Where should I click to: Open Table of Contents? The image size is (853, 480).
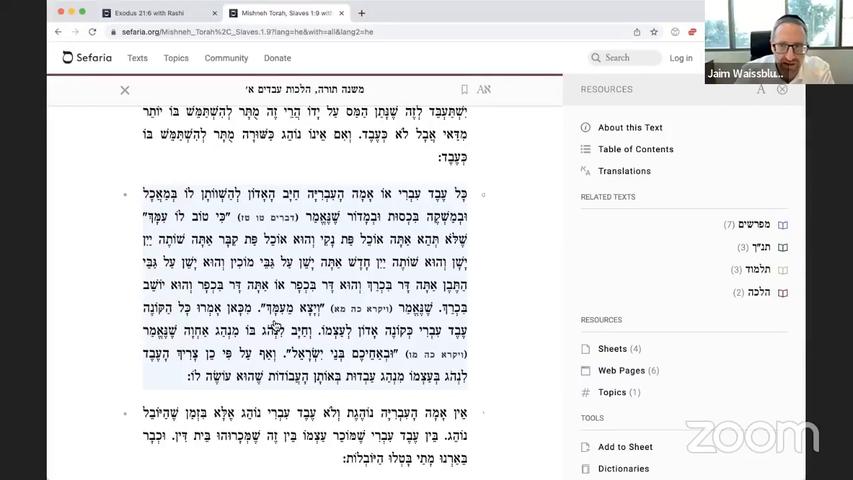tap(635, 150)
